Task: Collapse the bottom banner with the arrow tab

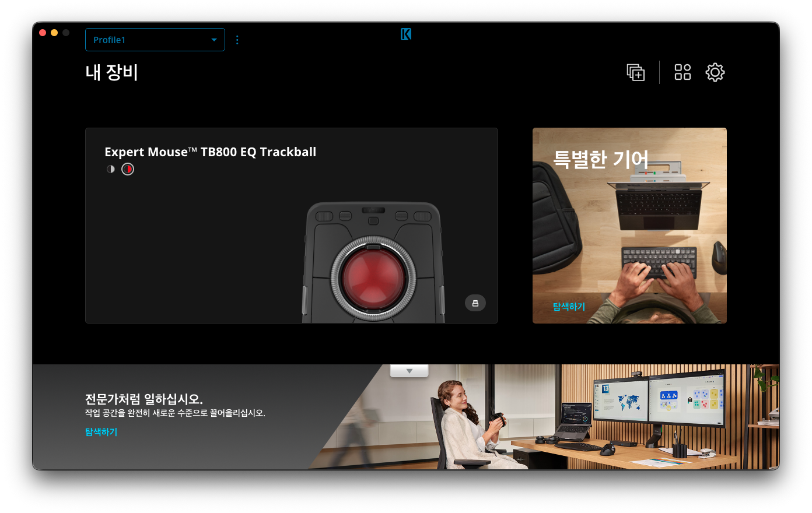Action: click(409, 371)
